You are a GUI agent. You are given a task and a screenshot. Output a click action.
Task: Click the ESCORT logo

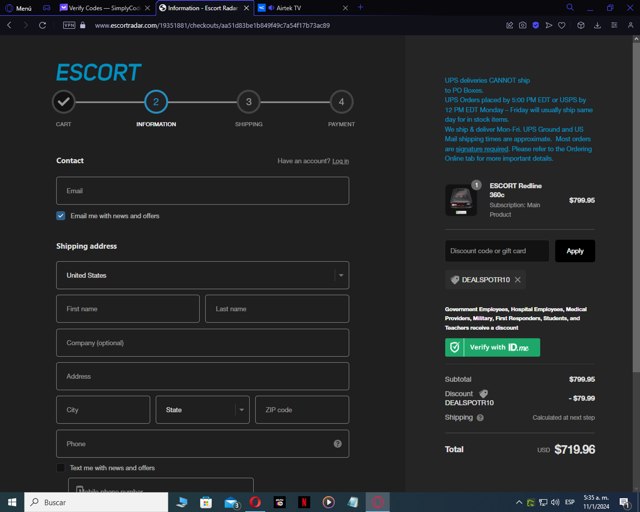point(98,72)
